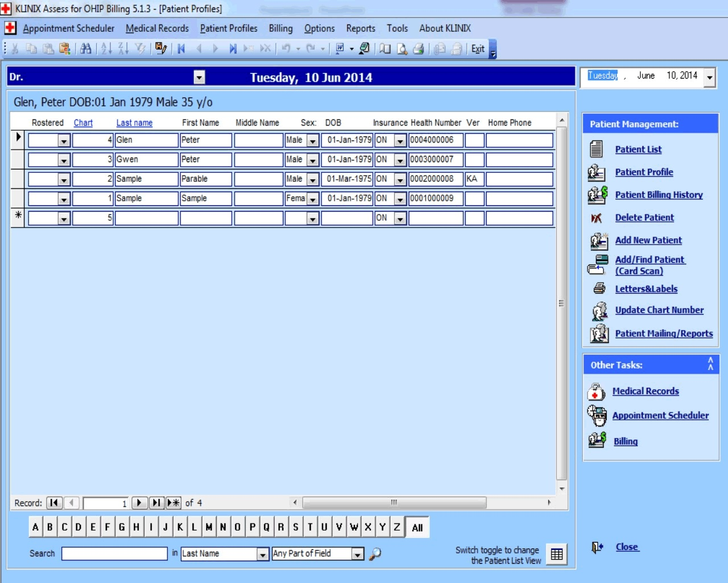The width and height of the screenshot is (728, 583).
Task: Open the Appointment Scheduler menu
Action: coord(68,28)
